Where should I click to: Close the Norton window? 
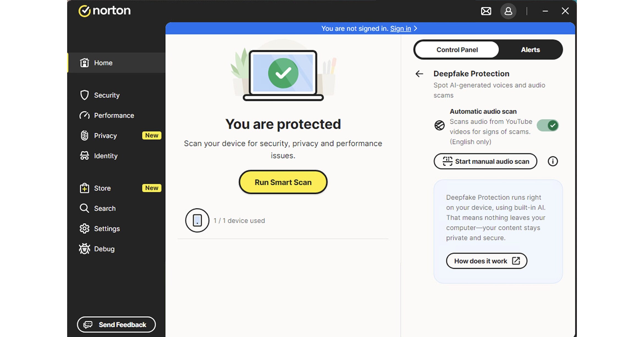click(x=565, y=11)
